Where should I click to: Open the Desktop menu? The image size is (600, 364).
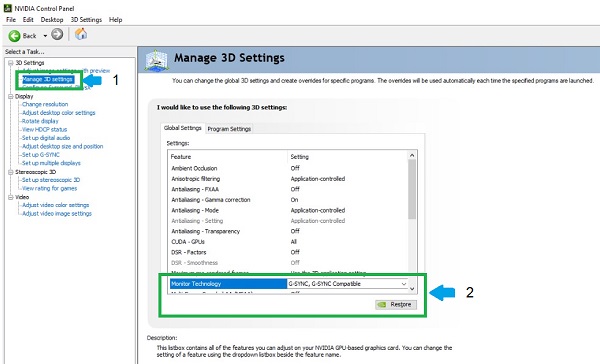coord(52,20)
